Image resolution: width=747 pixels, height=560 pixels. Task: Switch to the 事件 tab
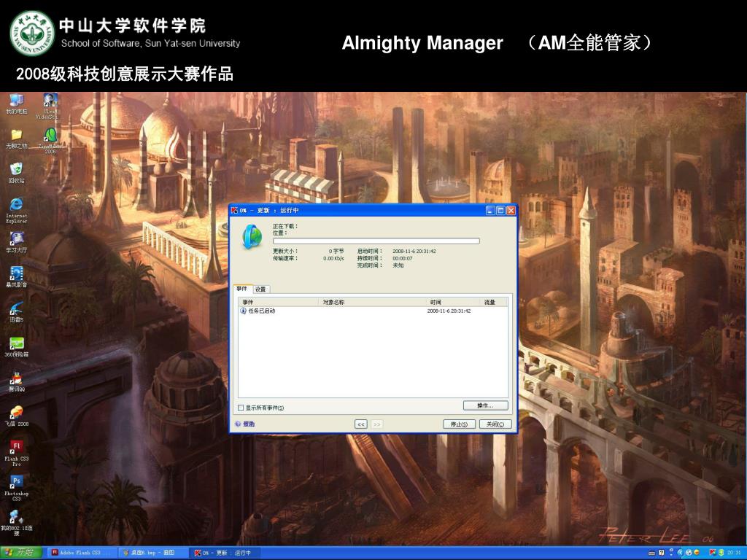(x=242, y=289)
